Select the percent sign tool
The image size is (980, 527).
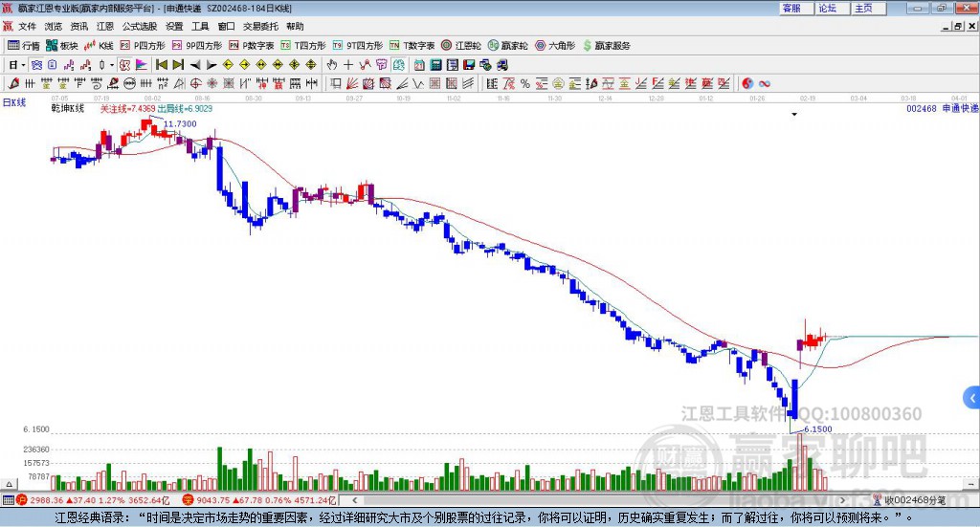tap(525, 83)
